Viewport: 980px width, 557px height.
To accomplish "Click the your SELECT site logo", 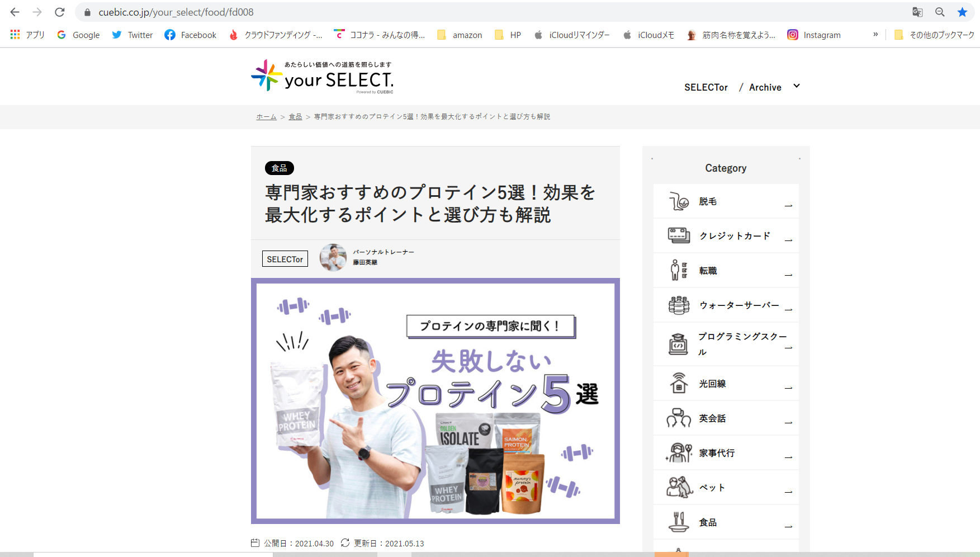I will 323,76.
